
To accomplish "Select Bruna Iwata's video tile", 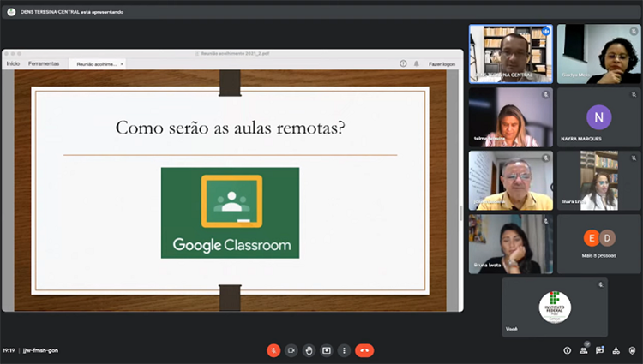I will click(511, 244).
